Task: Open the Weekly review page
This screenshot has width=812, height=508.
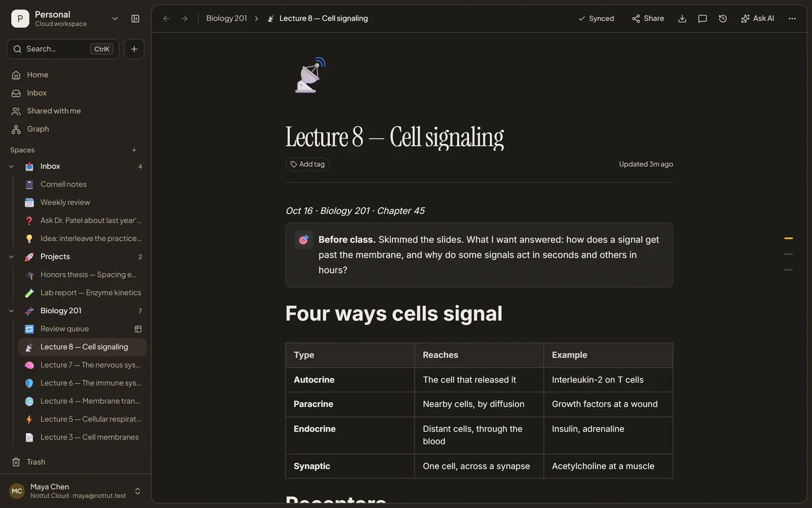Action: 82,203
